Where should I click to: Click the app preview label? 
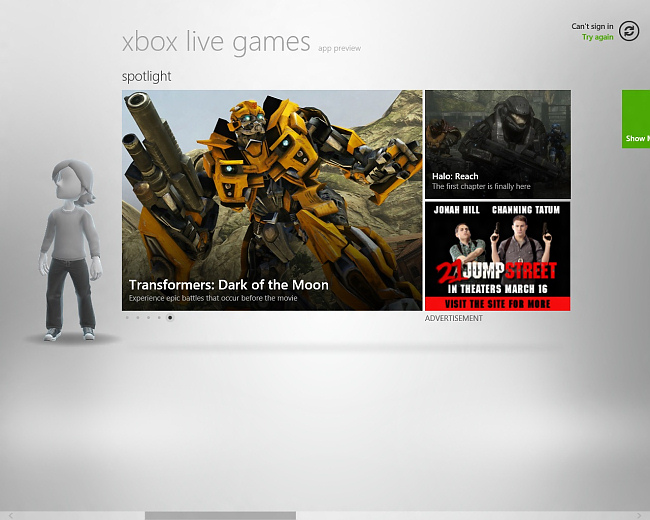pyautogui.click(x=340, y=49)
